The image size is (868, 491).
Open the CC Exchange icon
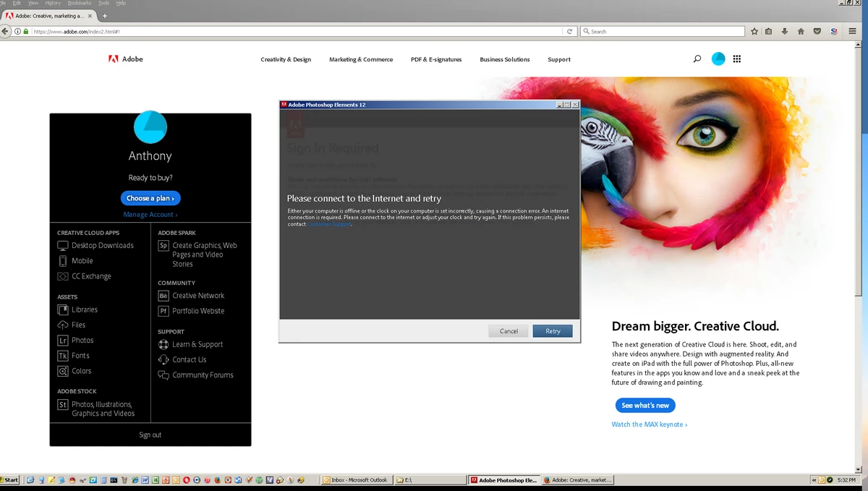[x=63, y=276]
